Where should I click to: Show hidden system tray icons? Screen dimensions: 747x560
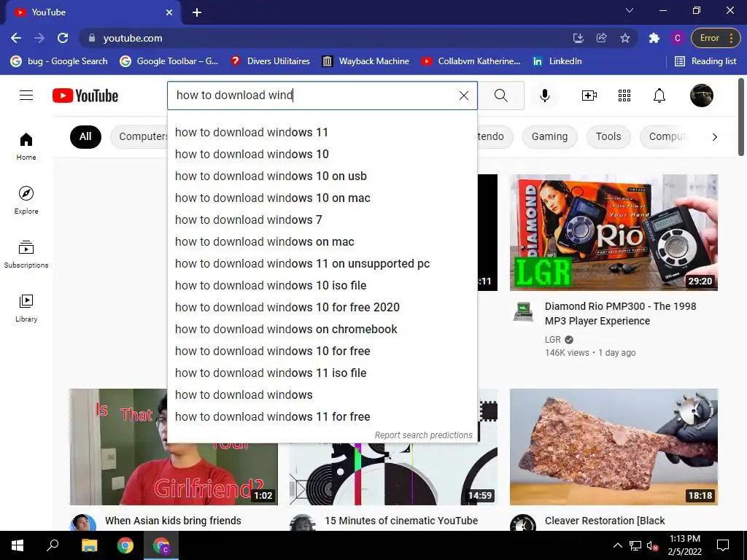617,545
